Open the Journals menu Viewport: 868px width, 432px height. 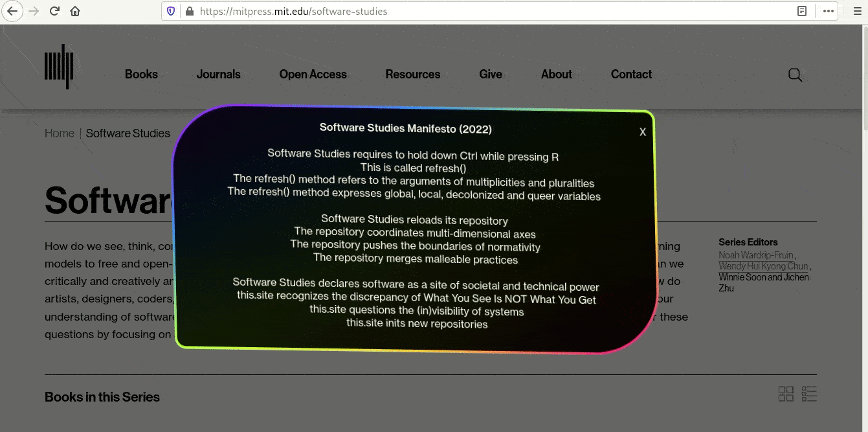tap(218, 74)
